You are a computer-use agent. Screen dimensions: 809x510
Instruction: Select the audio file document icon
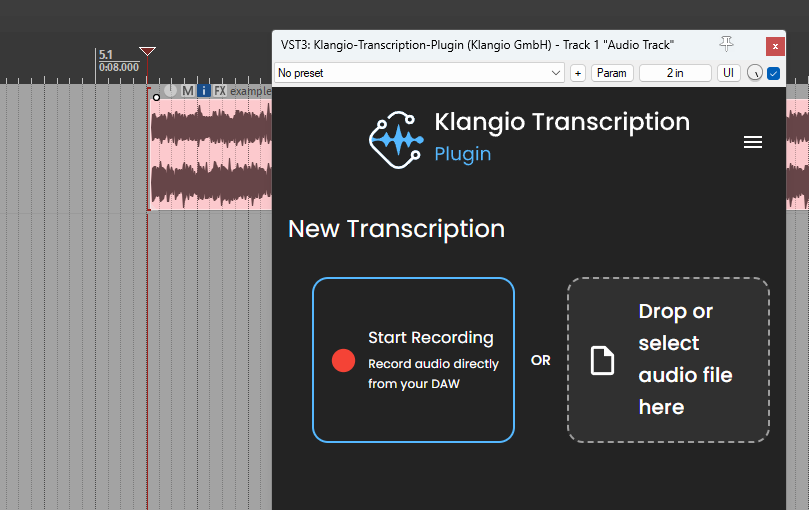point(602,360)
